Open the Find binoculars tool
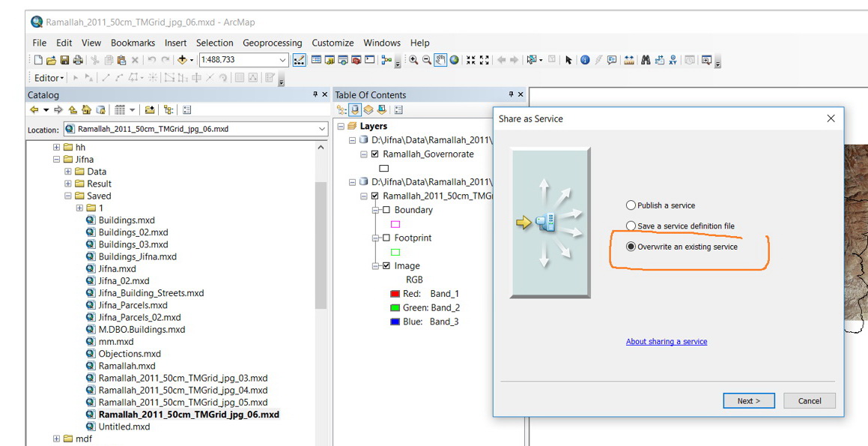 pyautogui.click(x=646, y=60)
